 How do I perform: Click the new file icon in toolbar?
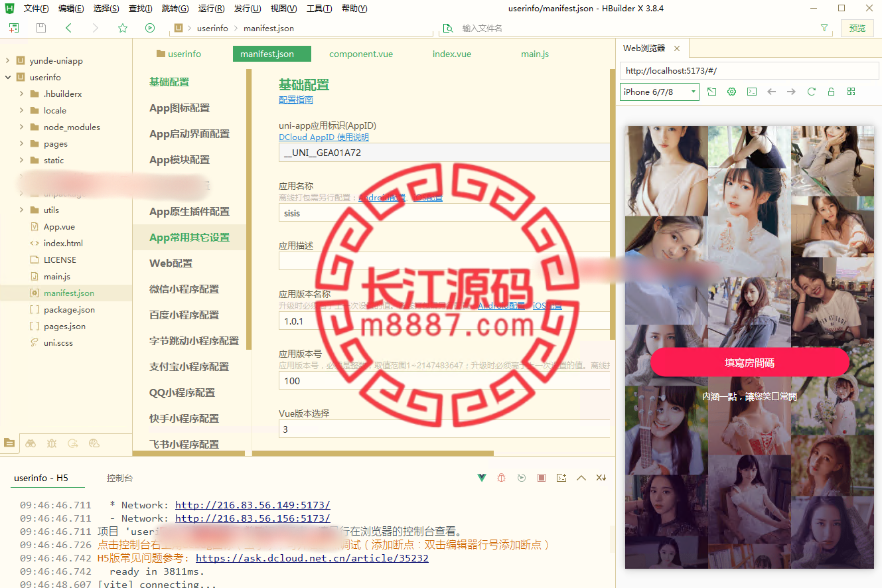point(14,28)
